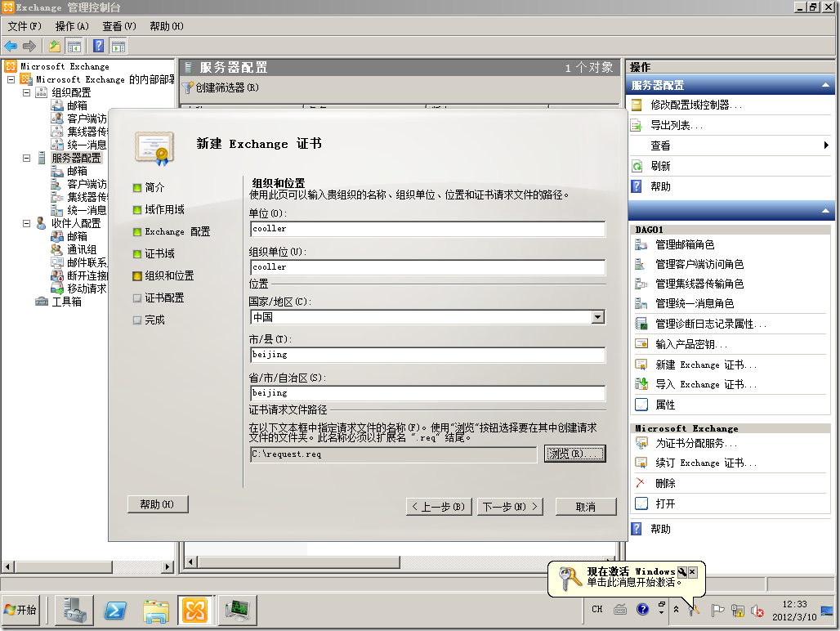Open the 操作(A) menu
The width and height of the screenshot is (840, 631).
point(74,25)
